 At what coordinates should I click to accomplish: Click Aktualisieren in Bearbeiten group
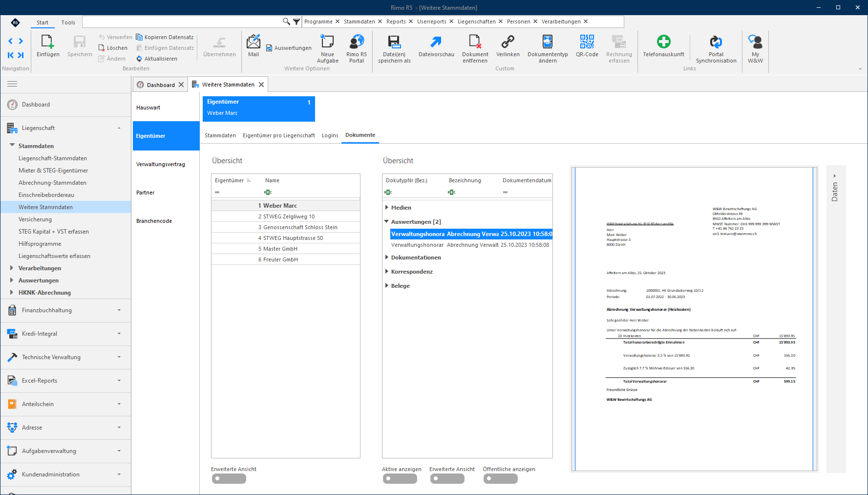pos(157,59)
